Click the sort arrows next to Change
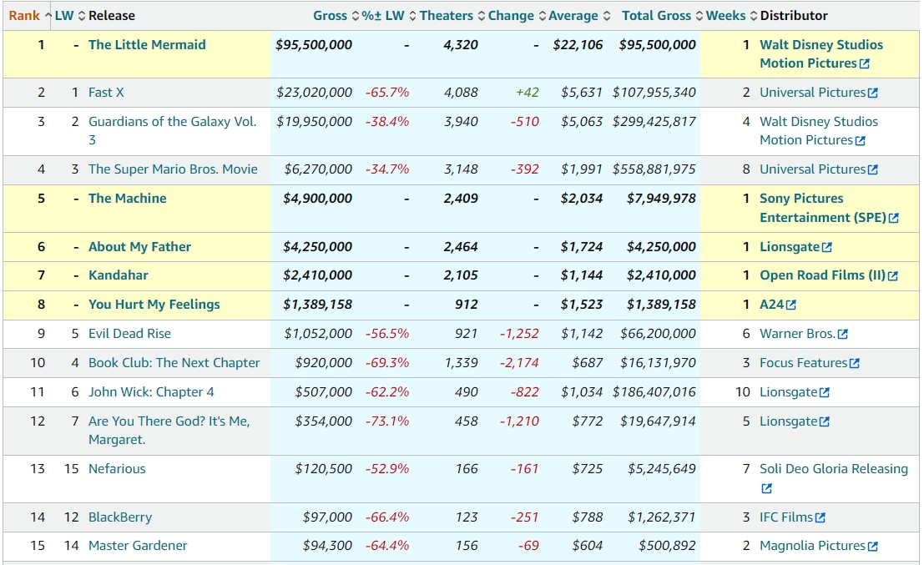The height and width of the screenshot is (565, 924). [x=543, y=16]
